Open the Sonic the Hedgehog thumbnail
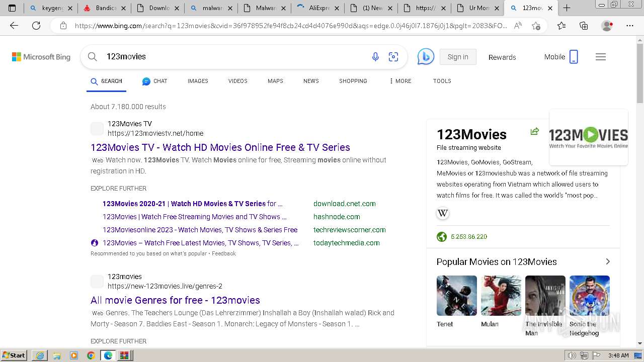The width and height of the screenshot is (644, 362). pyautogui.click(x=590, y=296)
